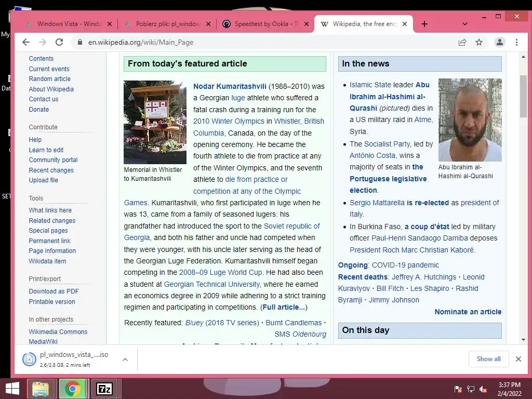Image resolution: width=532 pixels, height=399 pixels.
Task: Open the Memorial in Whistler thumbnail
Action: (155, 122)
